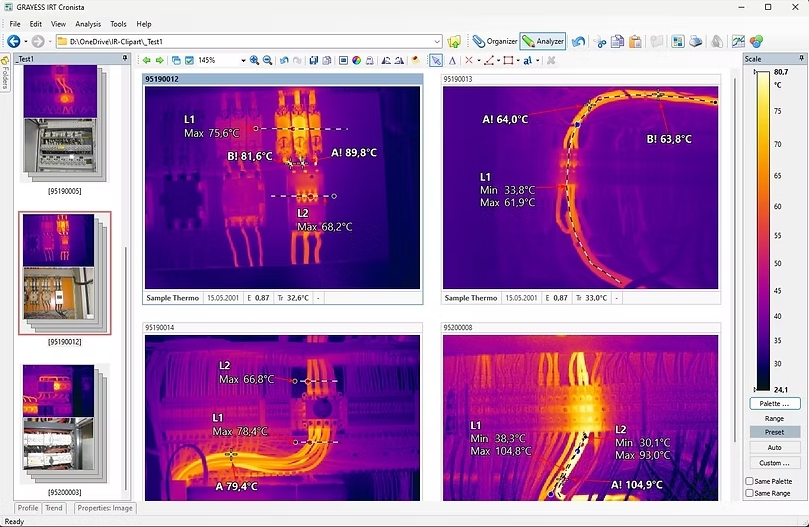Screen dimensions: 809x527
Task: Pin the Scale panel
Action: (x=801, y=58)
